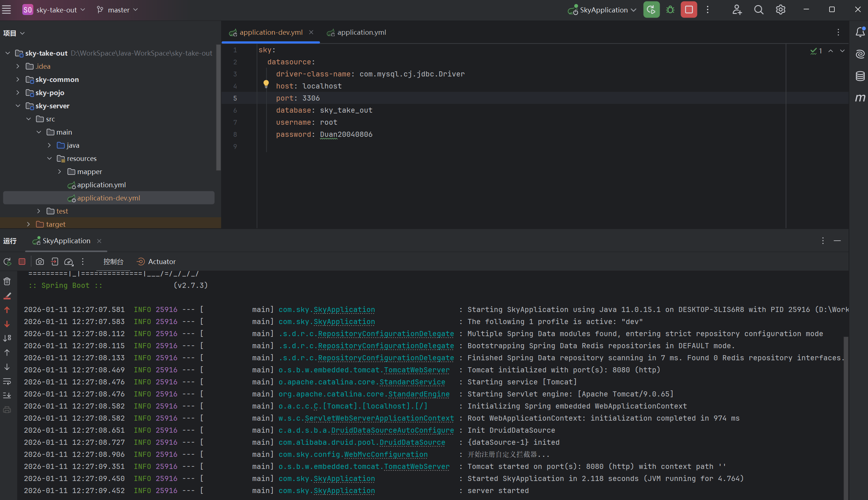Image resolution: width=868 pixels, height=500 pixels.
Task: Click the DruidDataSourceAutoConfigure link in console
Action: tap(392, 430)
